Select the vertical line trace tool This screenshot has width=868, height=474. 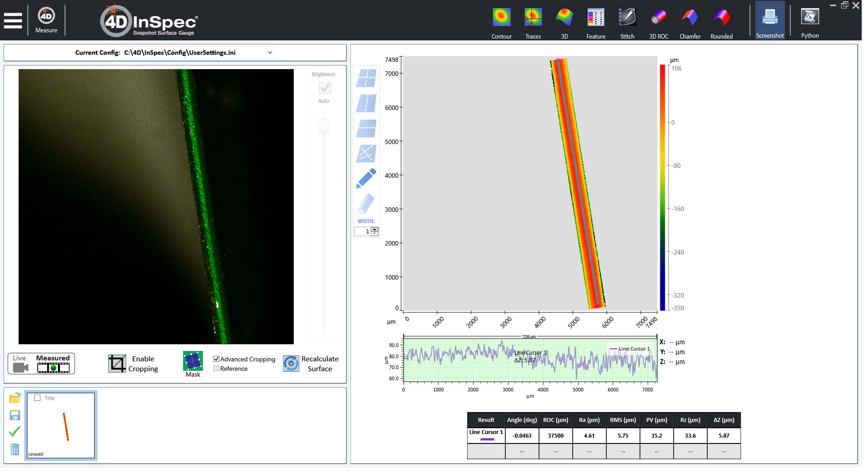tap(366, 103)
